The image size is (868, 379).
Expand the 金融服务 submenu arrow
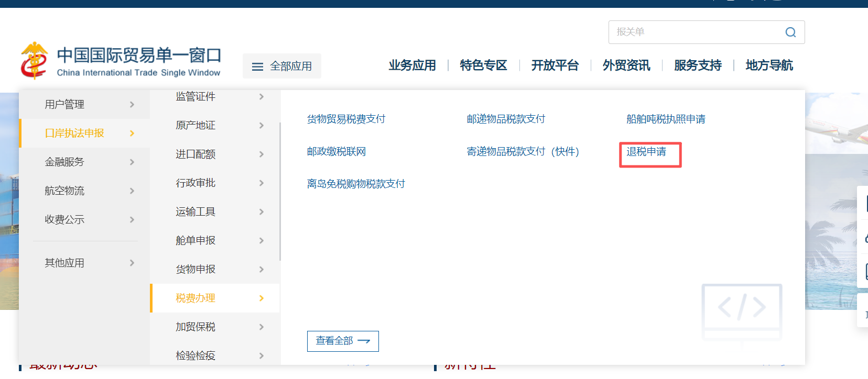(132, 162)
